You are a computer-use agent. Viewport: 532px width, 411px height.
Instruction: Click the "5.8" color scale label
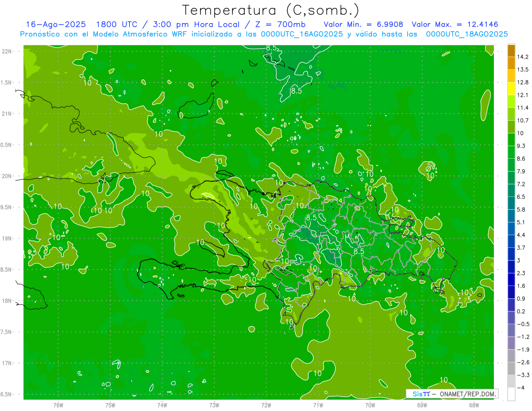point(522,210)
